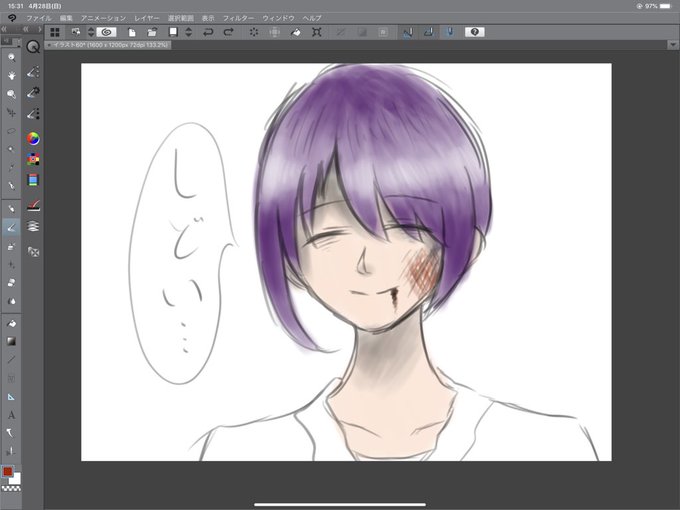Open the four-square grid icon in command bar
Viewport: 680px width, 510px height.
(x=55, y=32)
